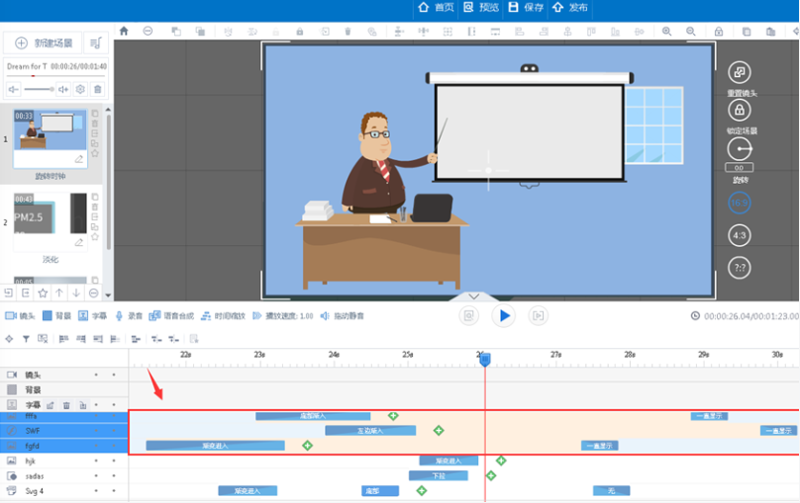Screen dimensions: 800x503
Task: Toggle the 锁定场景 lock scene button
Action: [x=739, y=110]
